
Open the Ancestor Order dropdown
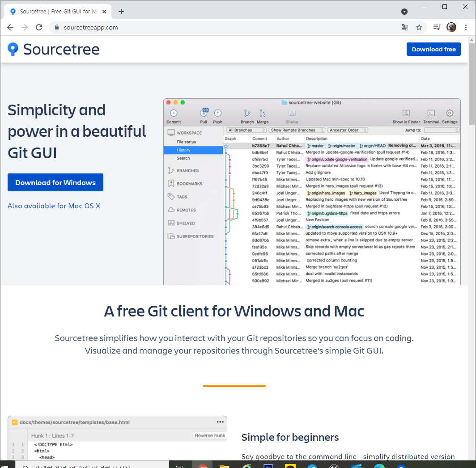pyautogui.click(x=348, y=130)
